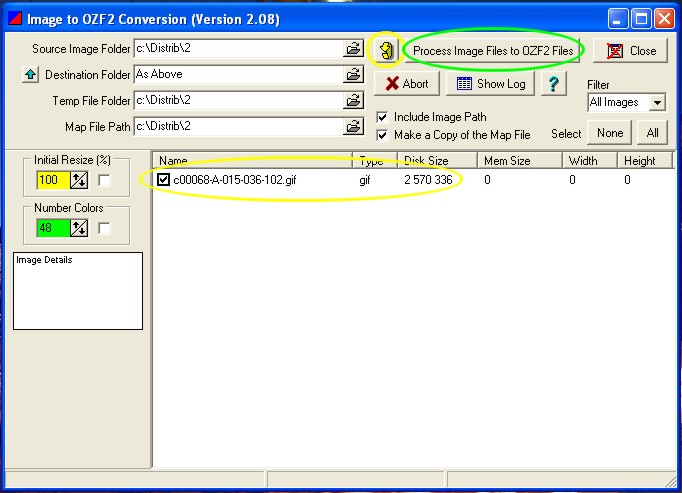Click the yellow process icon button
682x493 pixels.
(x=386, y=51)
